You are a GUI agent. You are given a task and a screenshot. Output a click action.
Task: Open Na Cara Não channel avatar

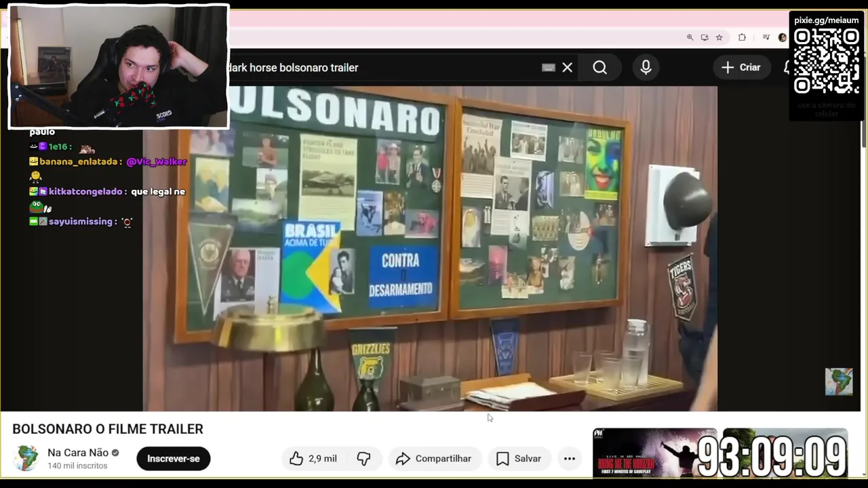point(26,458)
